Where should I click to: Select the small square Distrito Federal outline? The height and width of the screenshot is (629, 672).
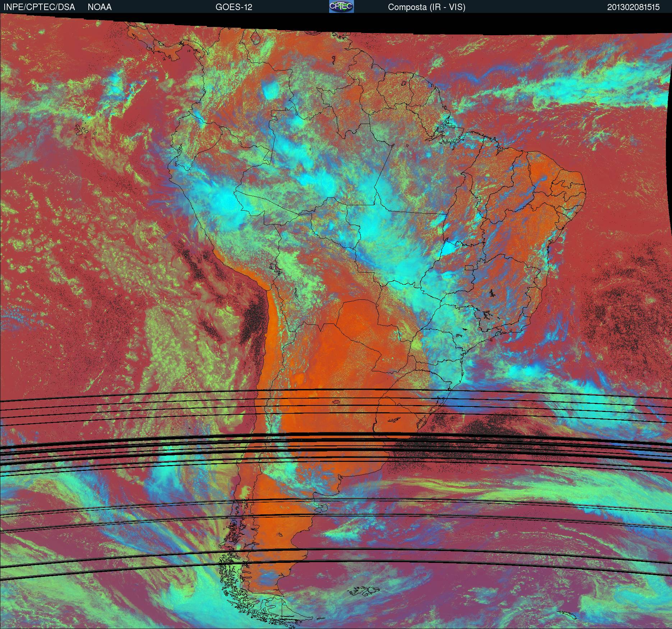point(469,267)
